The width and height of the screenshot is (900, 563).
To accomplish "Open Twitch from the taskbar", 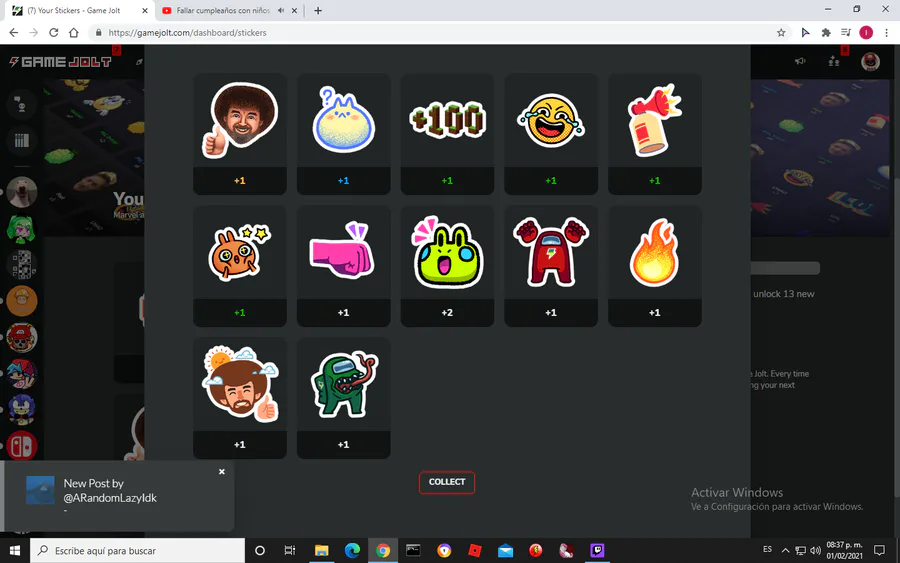I will tap(598, 550).
